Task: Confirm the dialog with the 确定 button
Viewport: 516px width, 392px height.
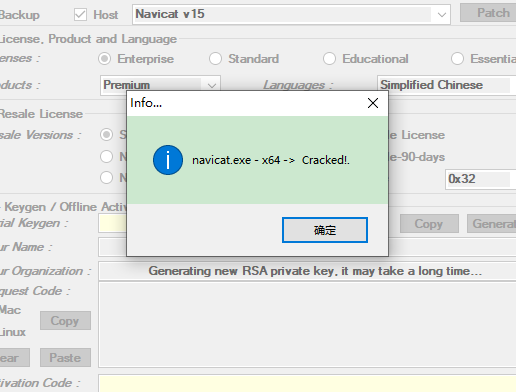Action: [x=325, y=230]
